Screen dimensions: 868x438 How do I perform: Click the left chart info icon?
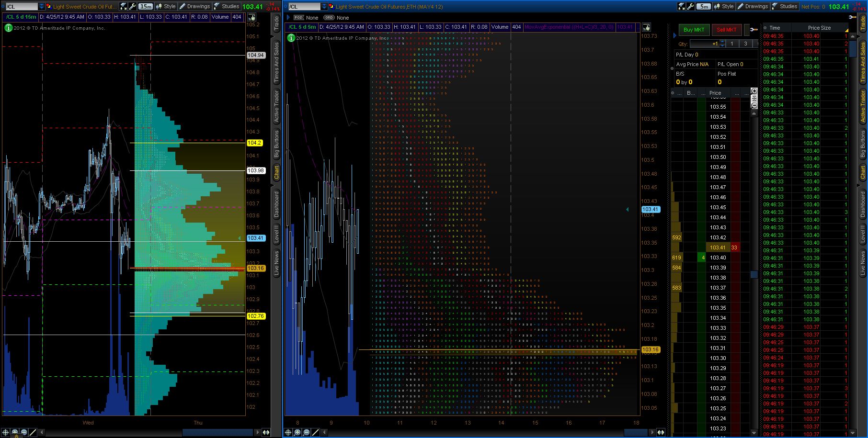click(x=8, y=28)
